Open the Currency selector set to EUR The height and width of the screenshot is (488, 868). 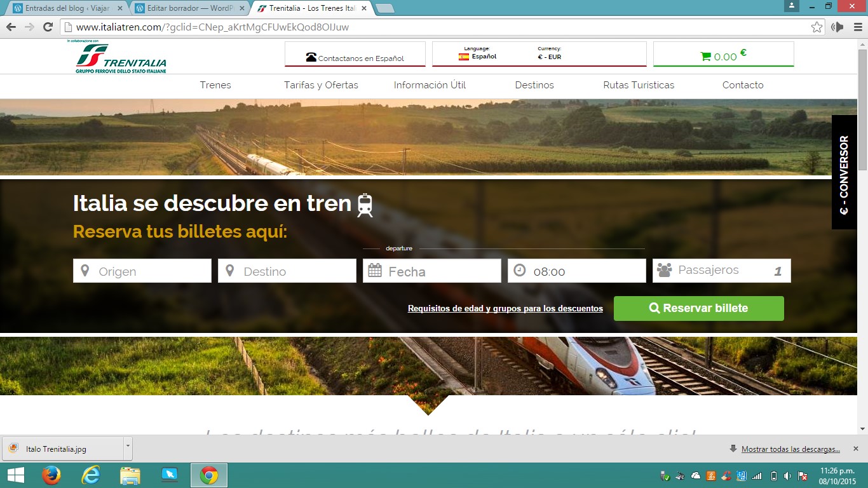549,57
